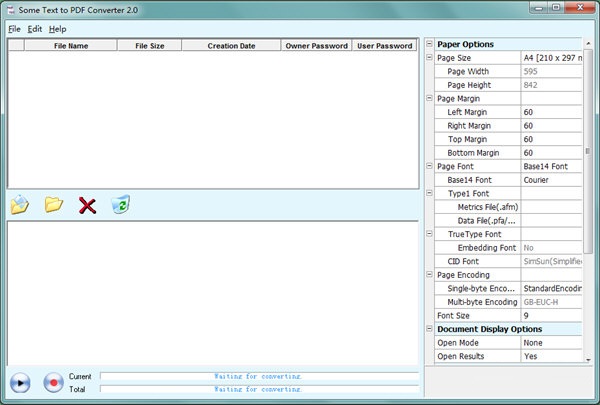
Task: Click the Total progress bar
Action: tap(259, 389)
